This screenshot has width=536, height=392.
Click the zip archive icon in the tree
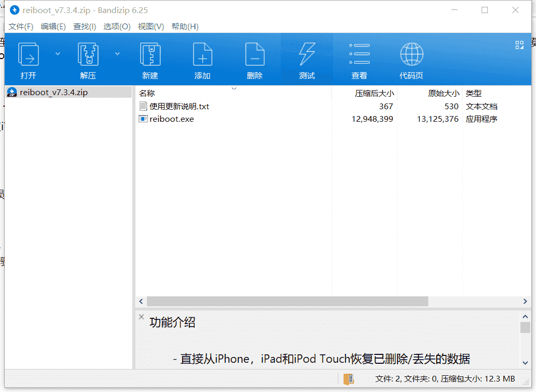click(x=12, y=93)
